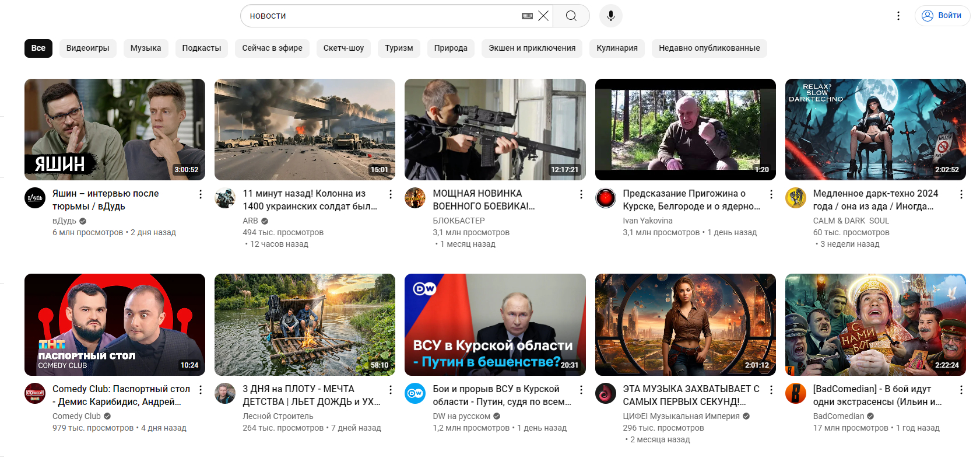The width and height of the screenshot is (980, 468).
Task: Open the on-screen keyboard icon in search
Action: [527, 16]
